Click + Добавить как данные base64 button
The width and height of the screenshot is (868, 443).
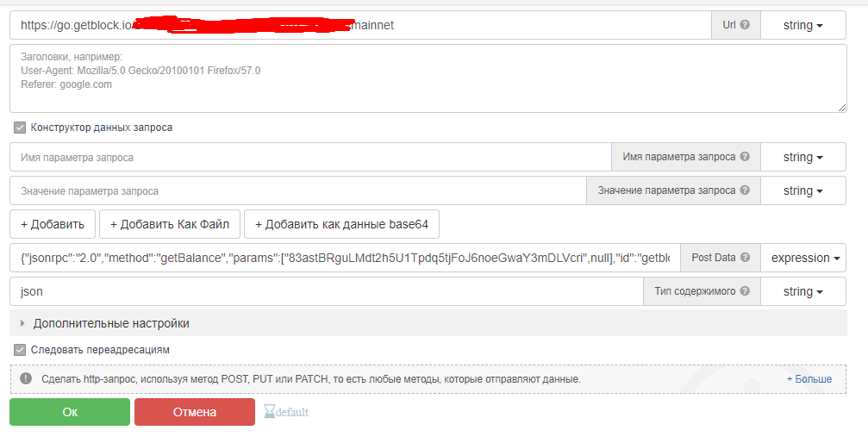(x=342, y=224)
